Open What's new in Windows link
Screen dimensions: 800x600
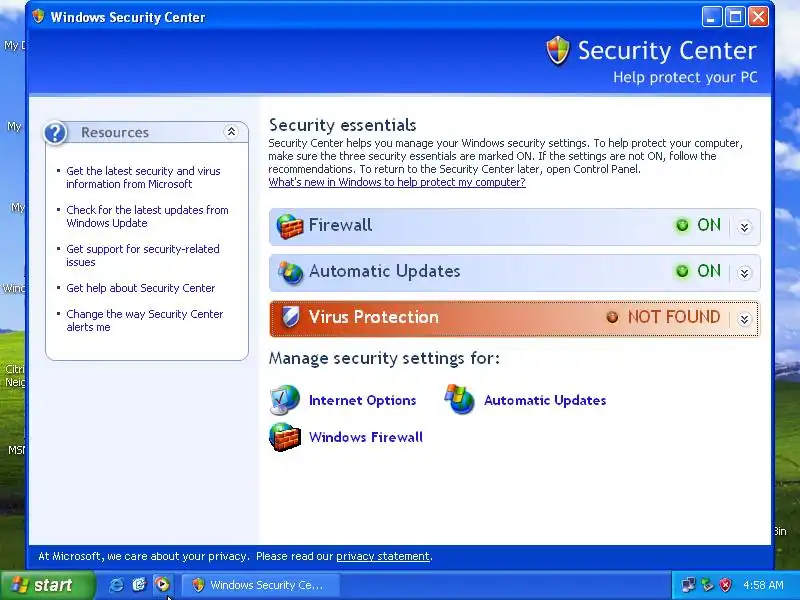click(397, 182)
